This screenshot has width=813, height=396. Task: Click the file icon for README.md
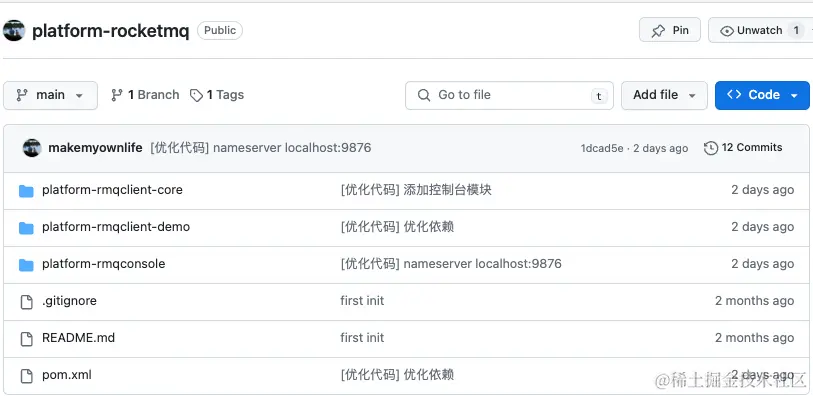26,338
